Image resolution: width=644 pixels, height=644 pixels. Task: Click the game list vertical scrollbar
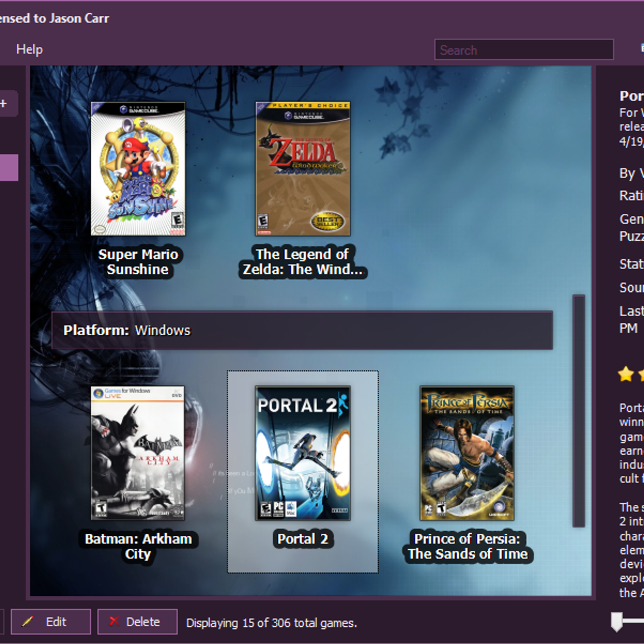[x=579, y=411]
